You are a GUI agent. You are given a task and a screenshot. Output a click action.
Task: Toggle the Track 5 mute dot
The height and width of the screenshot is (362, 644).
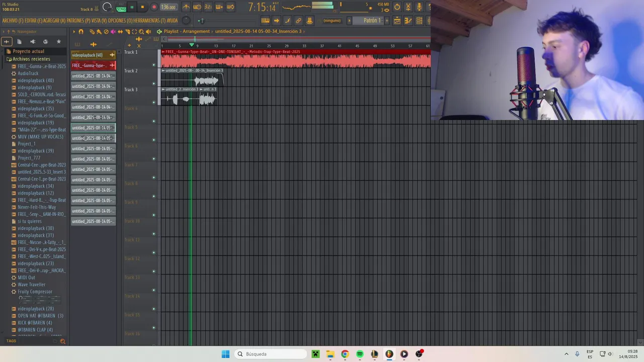tap(154, 140)
